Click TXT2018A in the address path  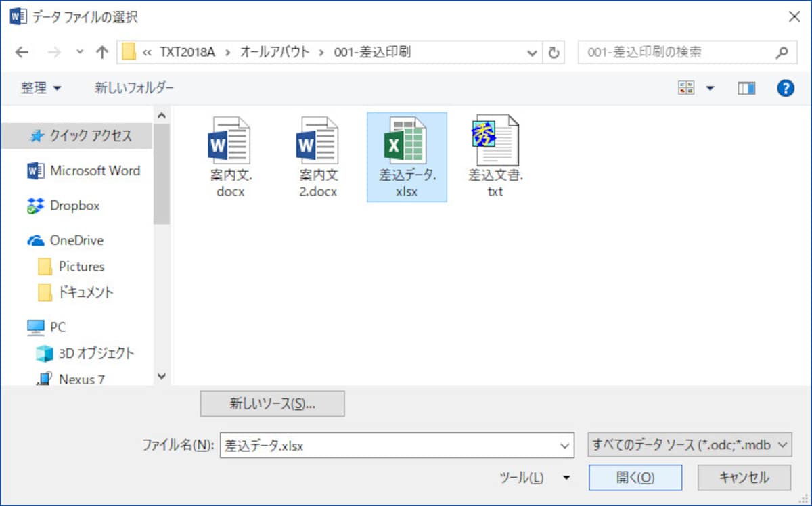coord(187,52)
